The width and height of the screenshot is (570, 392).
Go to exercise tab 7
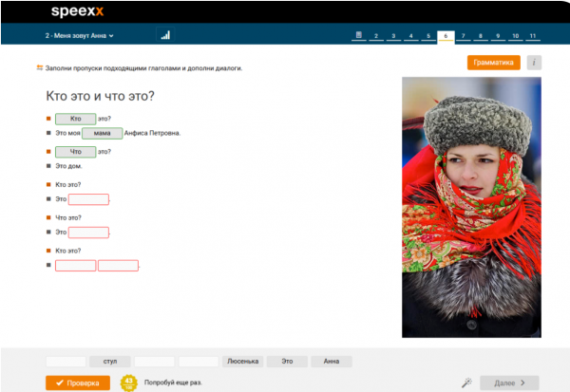(464, 36)
